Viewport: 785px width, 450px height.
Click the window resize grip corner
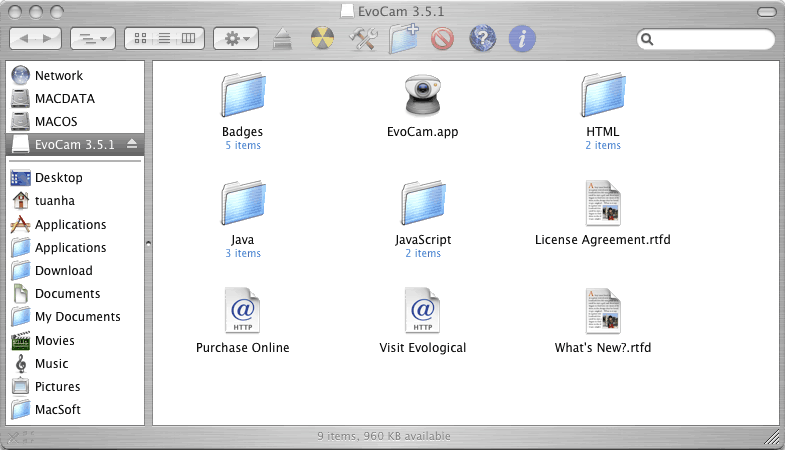(772, 437)
